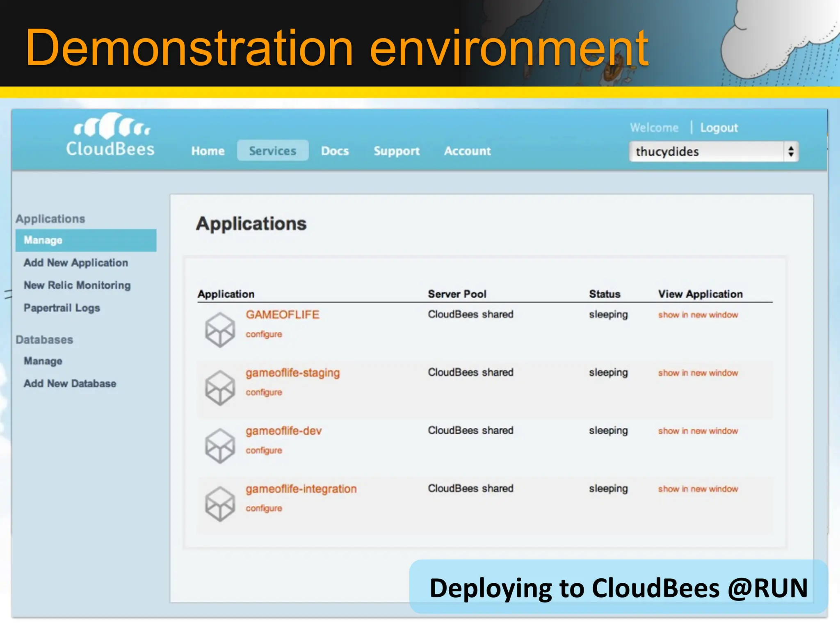
Task: Click the Logout link
Action: [719, 128]
